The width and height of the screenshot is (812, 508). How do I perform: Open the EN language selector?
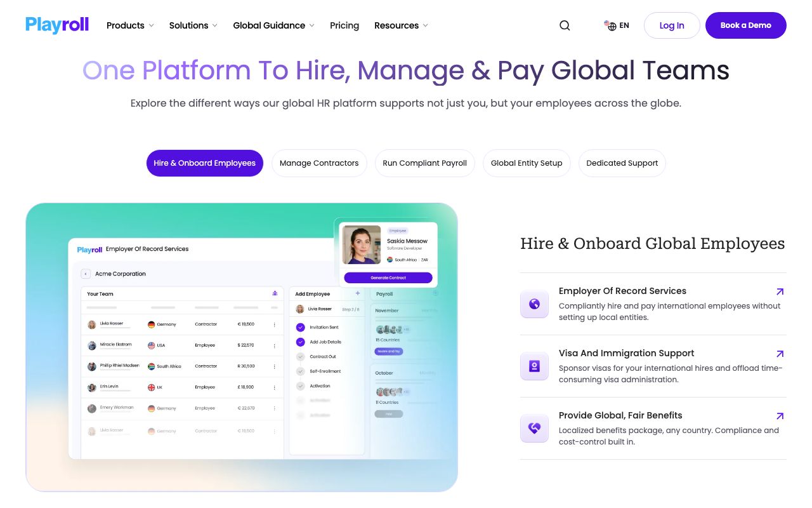(617, 25)
